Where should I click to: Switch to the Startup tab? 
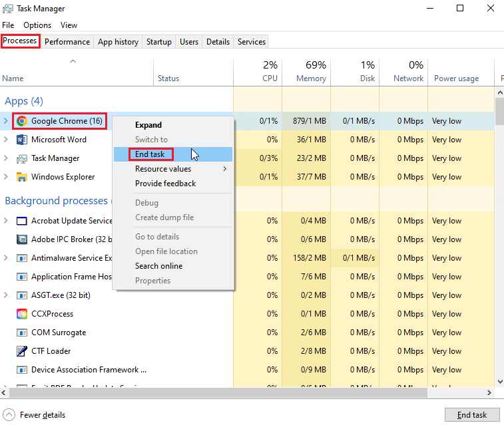(158, 42)
